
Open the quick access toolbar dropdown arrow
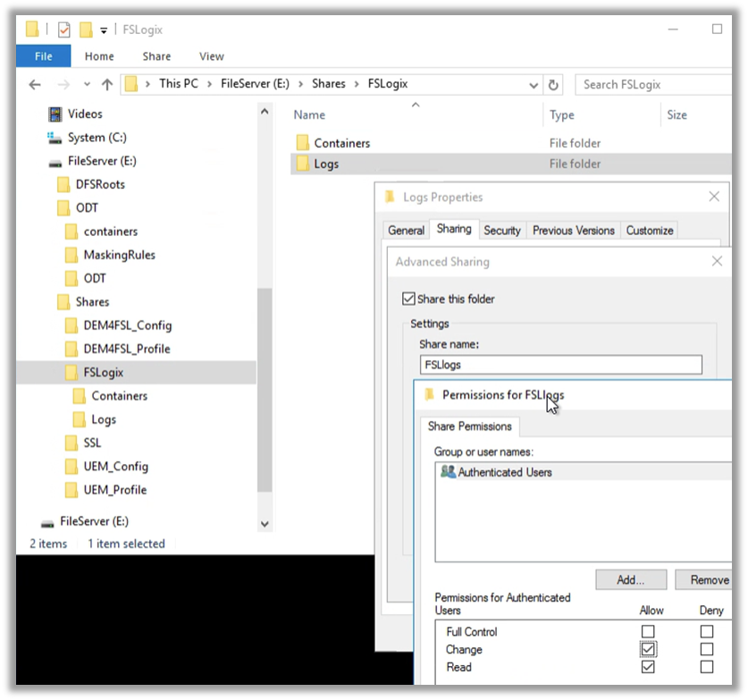click(104, 30)
